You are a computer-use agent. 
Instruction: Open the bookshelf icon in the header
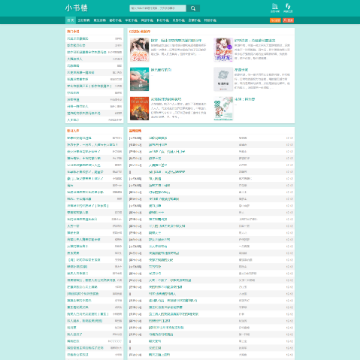[x=275, y=8]
